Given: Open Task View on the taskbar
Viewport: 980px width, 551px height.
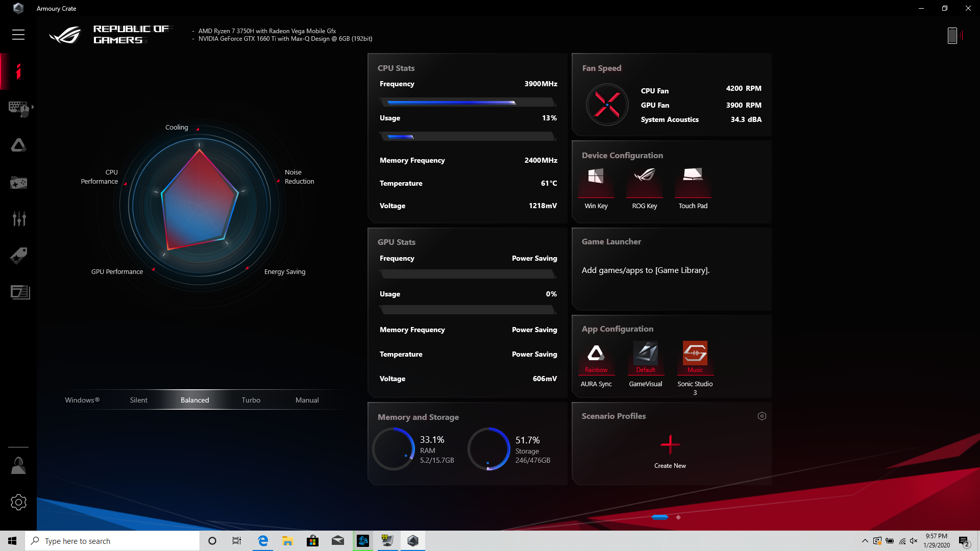Looking at the screenshot, I should (x=237, y=541).
